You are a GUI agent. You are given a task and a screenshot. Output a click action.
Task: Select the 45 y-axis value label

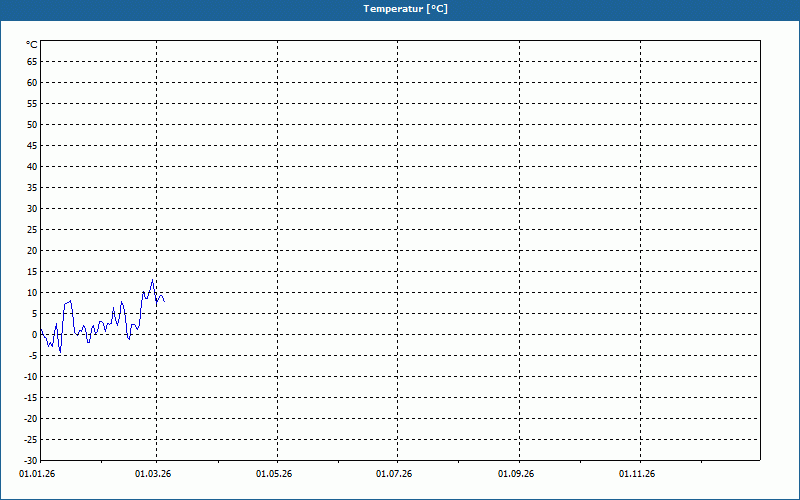(x=31, y=145)
